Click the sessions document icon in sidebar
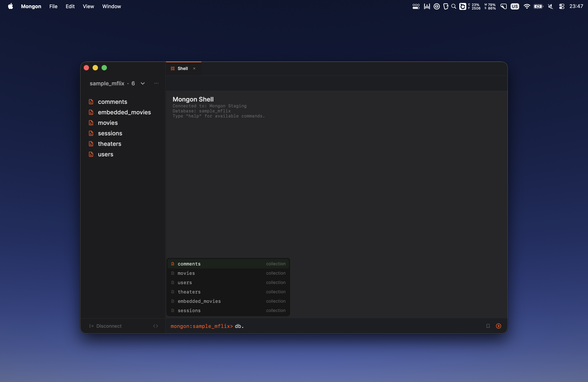This screenshot has width=588, height=382. pyautogui.click(x=91, y=133)
